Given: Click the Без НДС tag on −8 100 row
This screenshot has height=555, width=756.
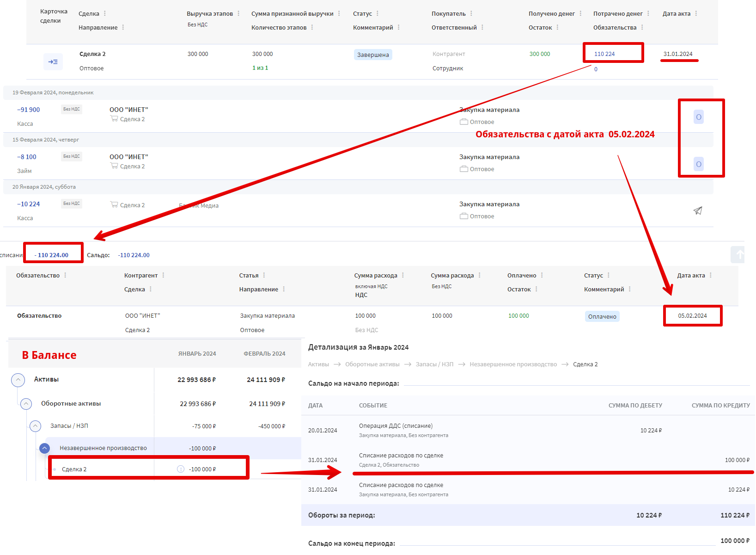Looking at the screenshot, I should [x=72, y=156].
